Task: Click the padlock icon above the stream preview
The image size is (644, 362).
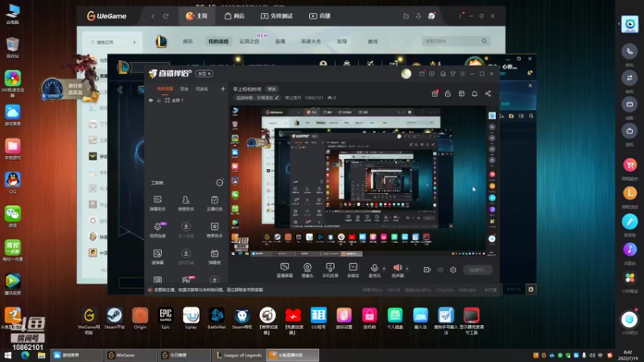Action: tap(448, 93)
